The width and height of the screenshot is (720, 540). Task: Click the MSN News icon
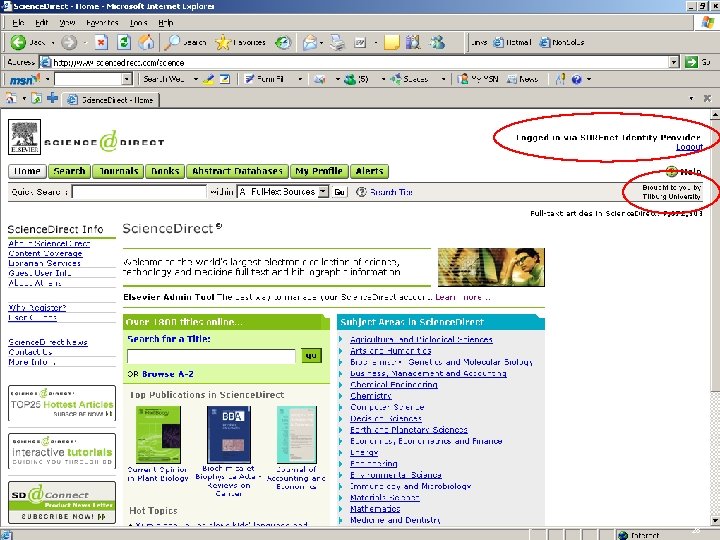[x=512, y=79]
